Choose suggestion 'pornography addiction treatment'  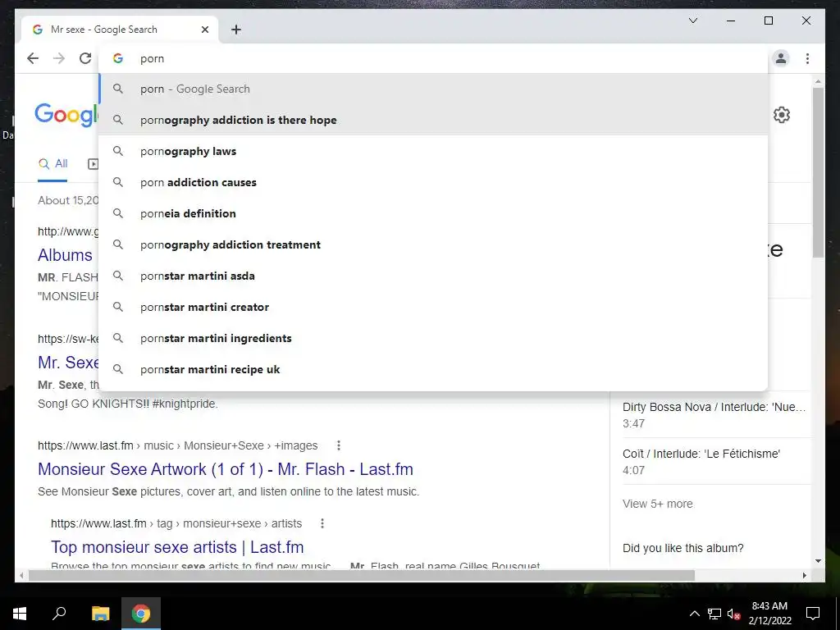(433, 244)
